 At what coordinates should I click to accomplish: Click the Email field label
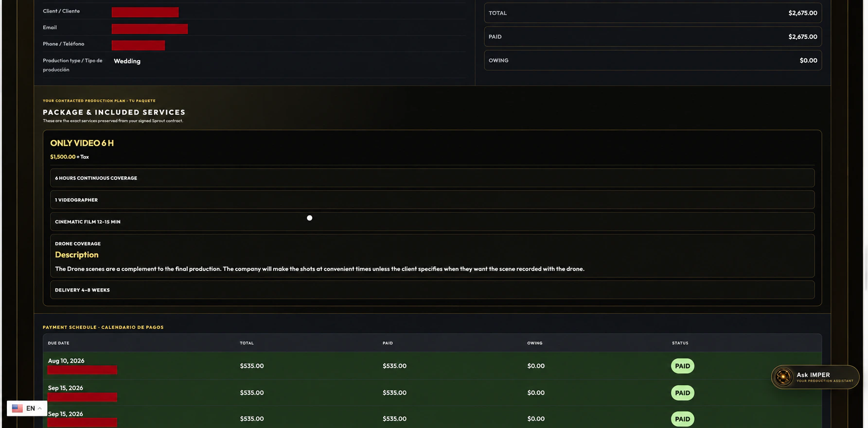50,28
